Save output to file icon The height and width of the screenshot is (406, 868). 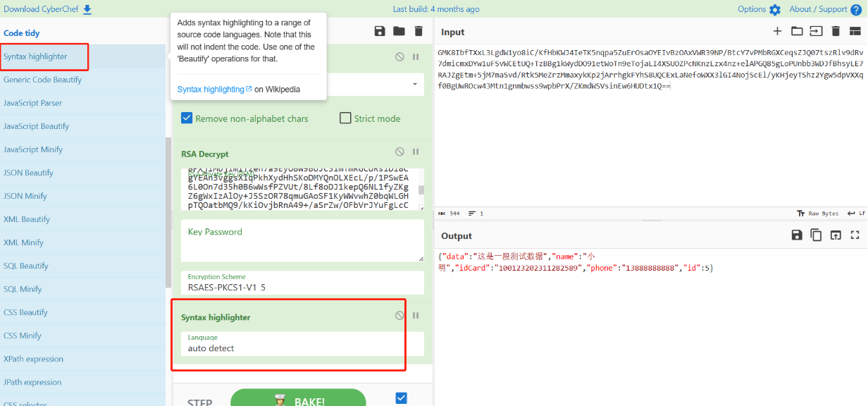(797, 235)
